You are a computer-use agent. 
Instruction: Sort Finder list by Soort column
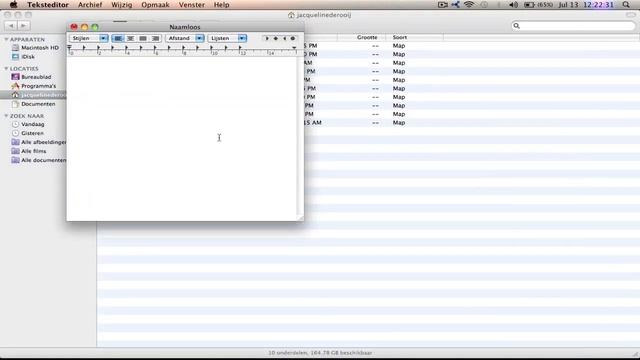pyautogui.click(x=414, y=37)
